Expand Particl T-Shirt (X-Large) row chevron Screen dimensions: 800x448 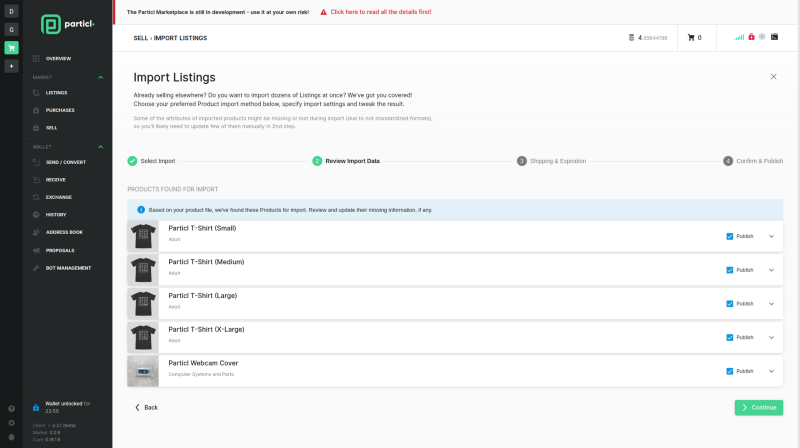coord(771,337)
